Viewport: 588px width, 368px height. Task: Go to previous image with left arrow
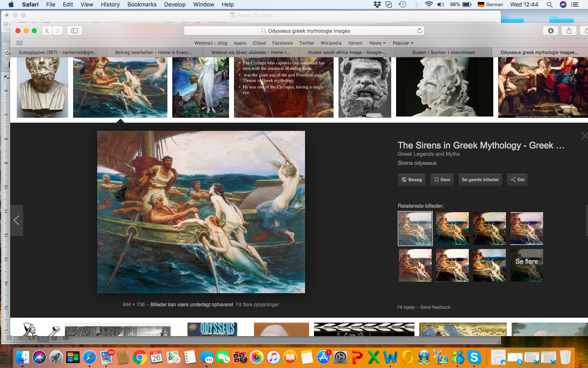(x=17, y=220)
